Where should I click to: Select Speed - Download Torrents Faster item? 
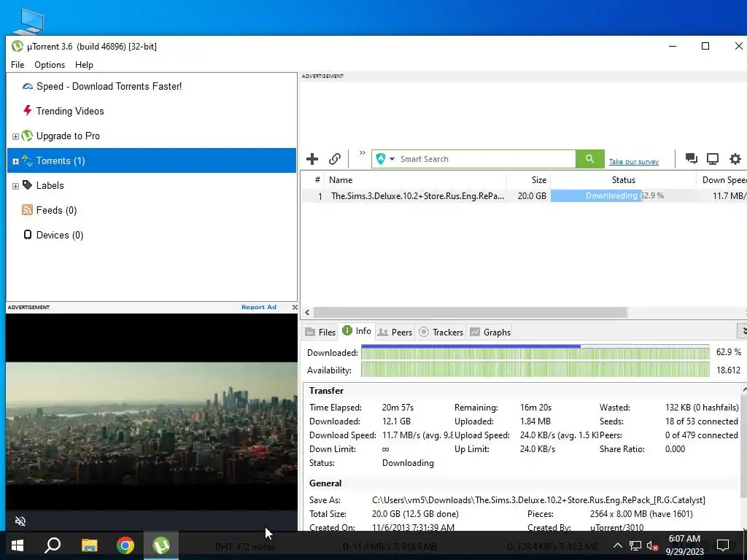[x=109, y=86]
